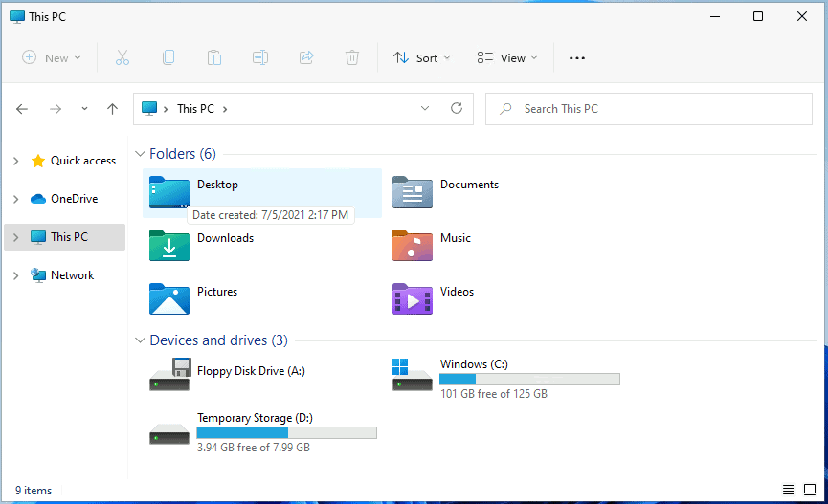Image resolution: width=828 pixels, height=504 pixels.
Task: Click the Temporary Storage D: usage bar
Action: (x=287, y=433)
